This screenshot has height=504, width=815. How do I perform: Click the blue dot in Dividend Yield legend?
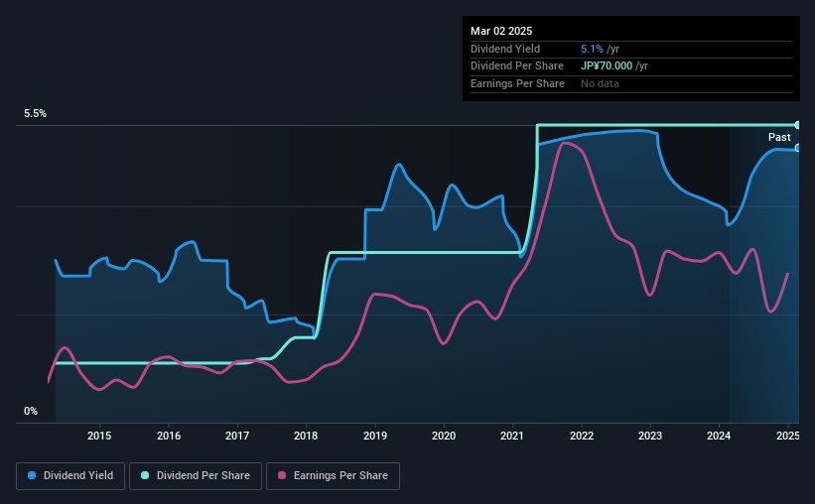tap(32, 476)
